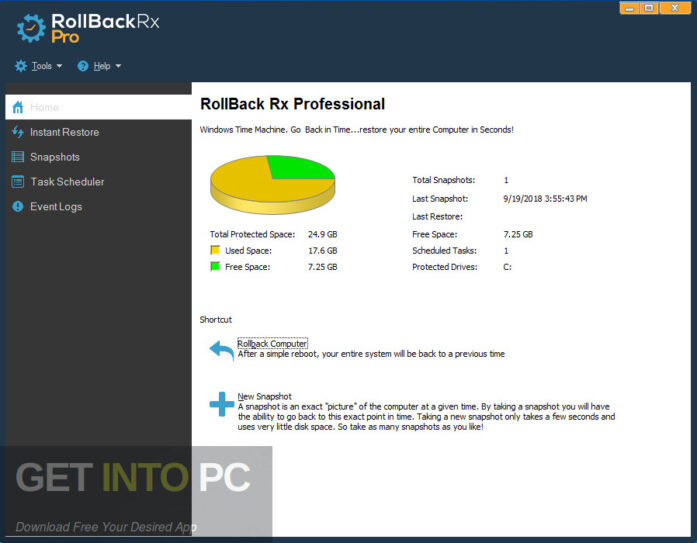Click the Task Scheduler calendar icon
697x543 pixels.
point(18,182)
